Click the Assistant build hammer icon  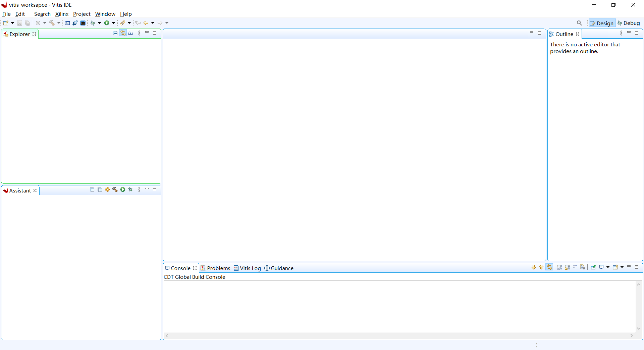(x=115, y=189)
